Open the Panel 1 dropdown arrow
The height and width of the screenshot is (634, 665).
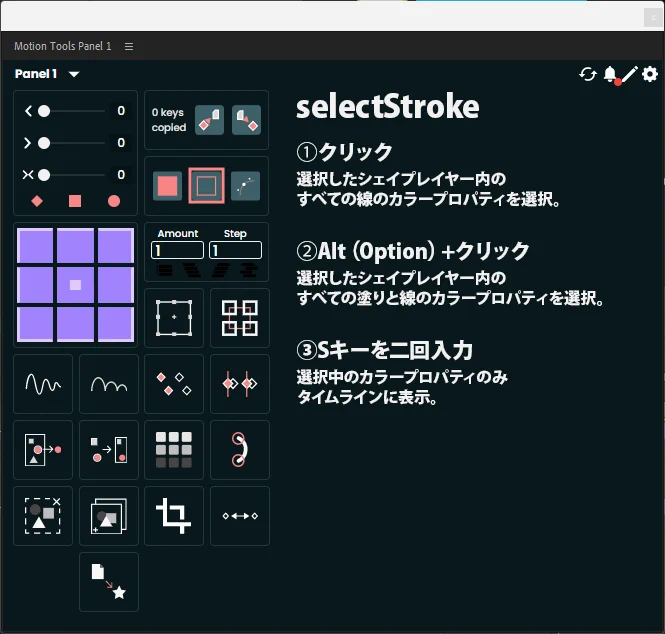[74, 74]
